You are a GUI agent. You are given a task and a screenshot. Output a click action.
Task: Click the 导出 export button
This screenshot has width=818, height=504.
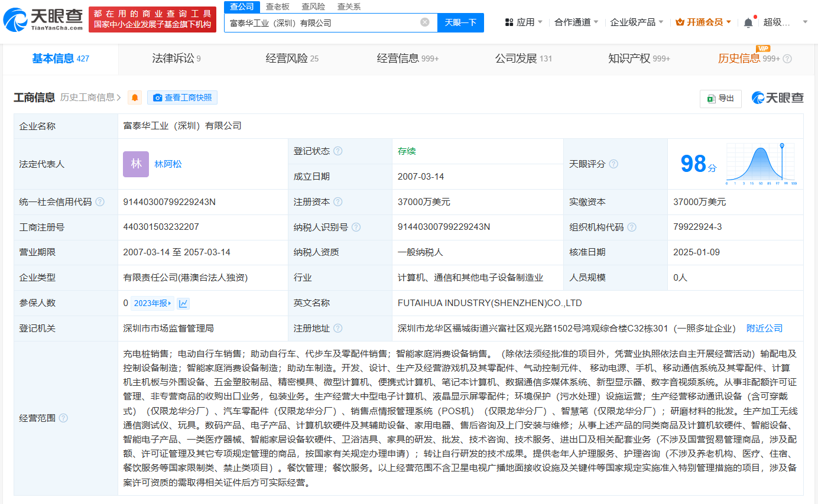pyautogui.click(x=720, y=99)
